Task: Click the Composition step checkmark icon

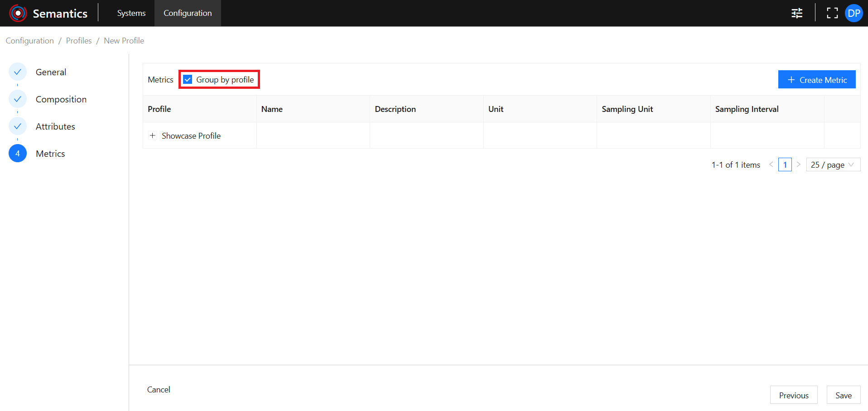Action: coord(18,99)
